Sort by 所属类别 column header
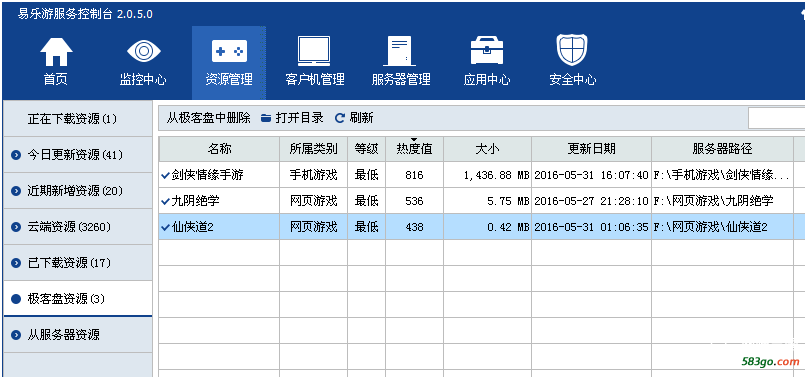 point(314,149)
